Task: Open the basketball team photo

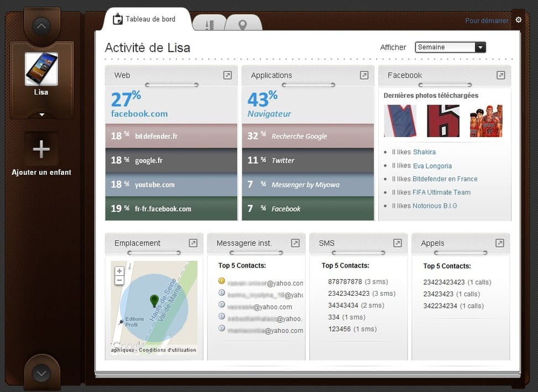Action: coord(486,121)
